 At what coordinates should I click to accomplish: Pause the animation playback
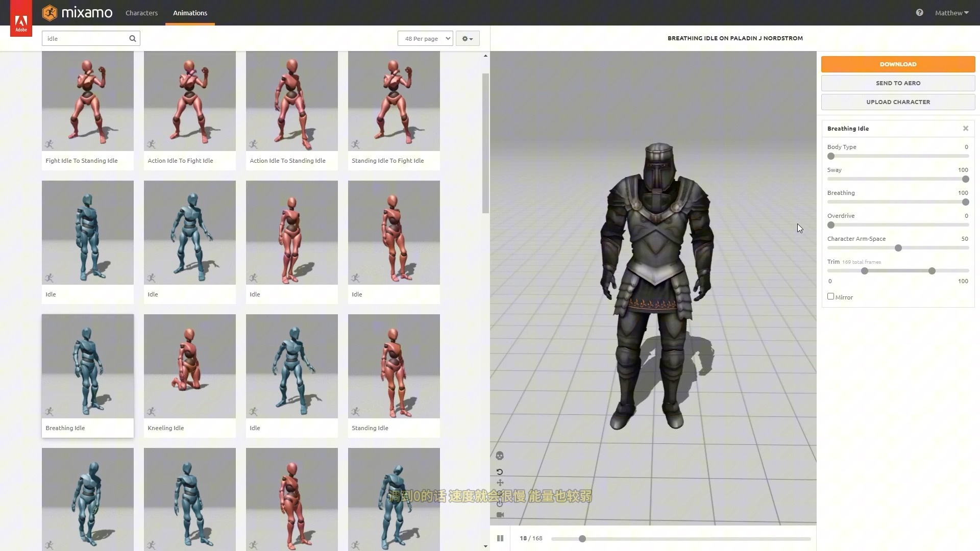(500, 538)
